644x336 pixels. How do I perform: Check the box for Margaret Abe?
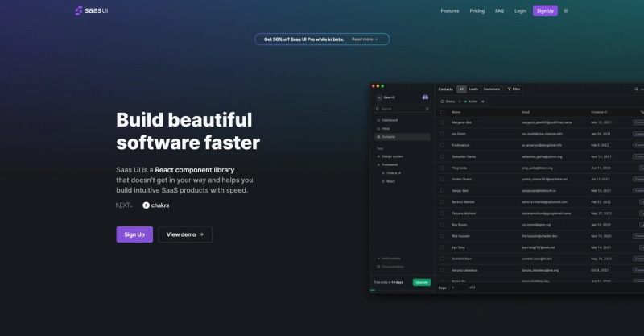tap(442, 122)
